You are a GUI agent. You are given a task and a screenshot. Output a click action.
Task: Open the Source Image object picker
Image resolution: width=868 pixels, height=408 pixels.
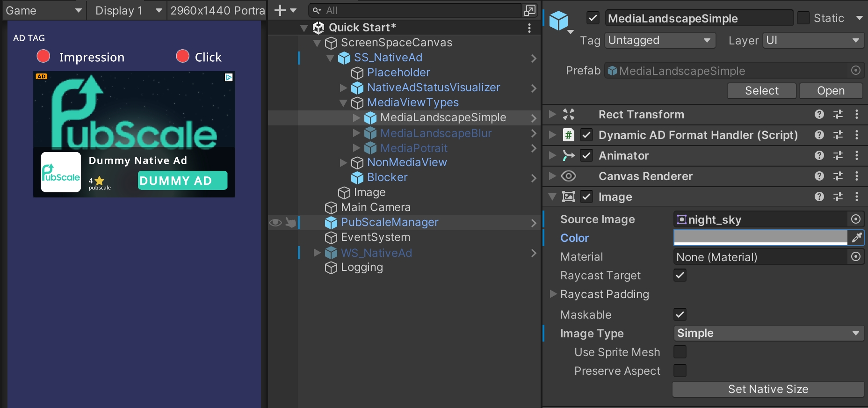point(855,219)
